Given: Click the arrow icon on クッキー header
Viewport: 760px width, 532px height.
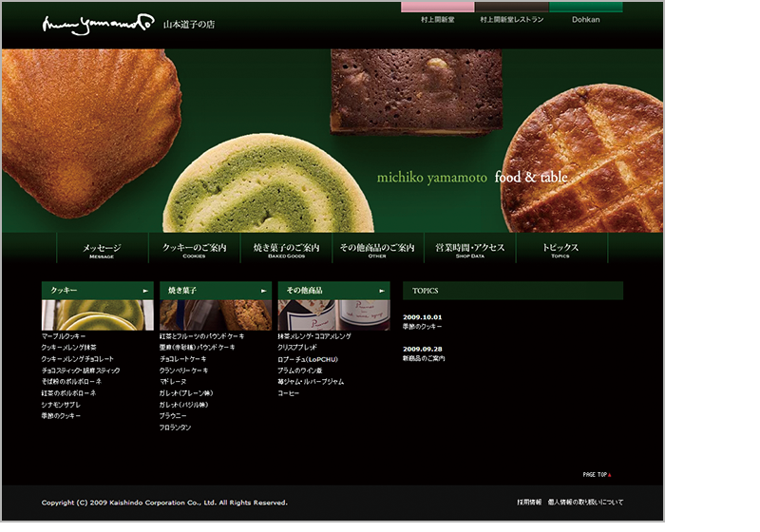Looking at the screenshot, I should click(x=145, y=291).
